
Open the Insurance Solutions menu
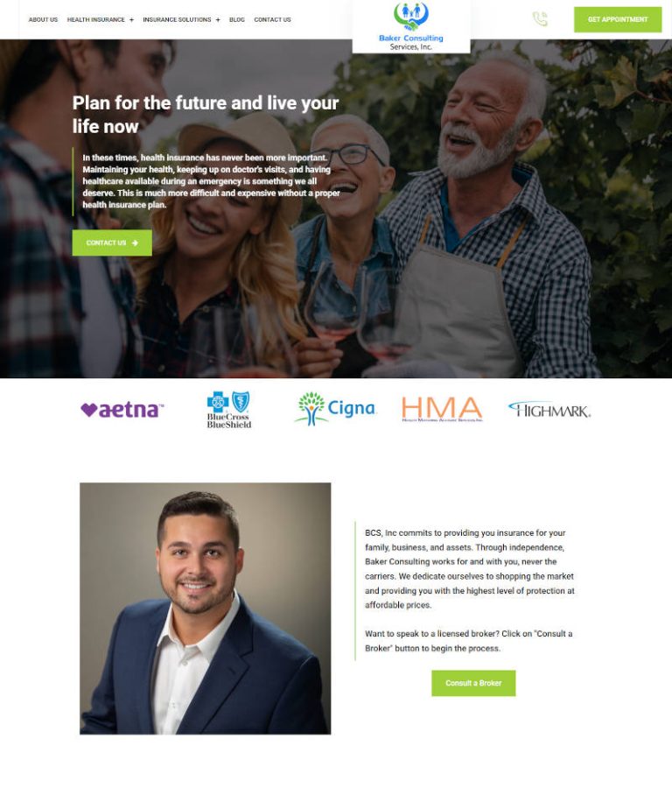[x=177, y=19]
